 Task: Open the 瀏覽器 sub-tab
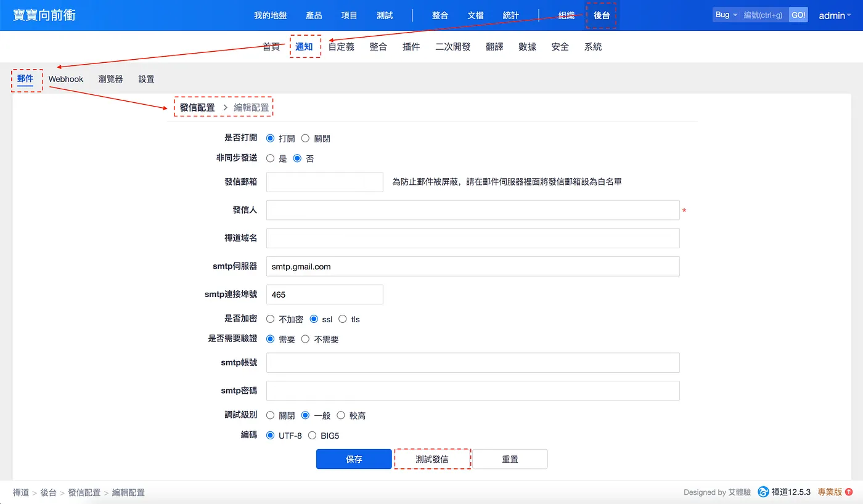coord(110,79)
